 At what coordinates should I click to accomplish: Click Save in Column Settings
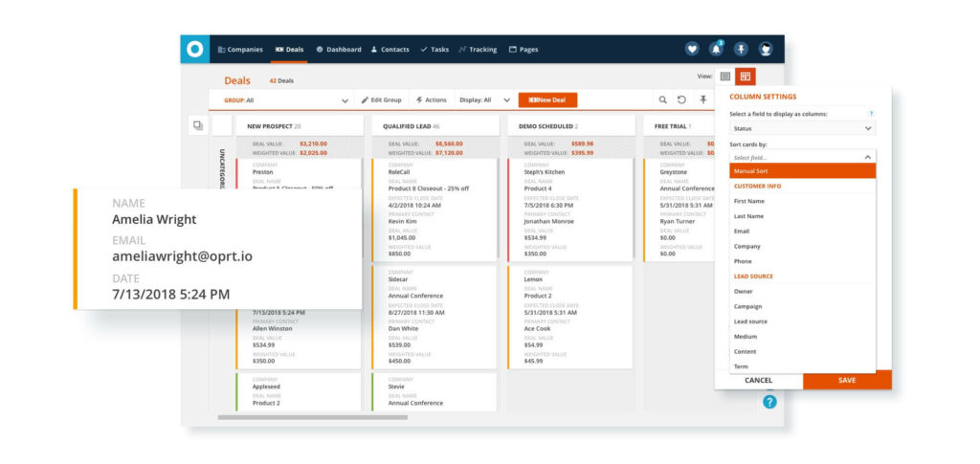(848, 381)
